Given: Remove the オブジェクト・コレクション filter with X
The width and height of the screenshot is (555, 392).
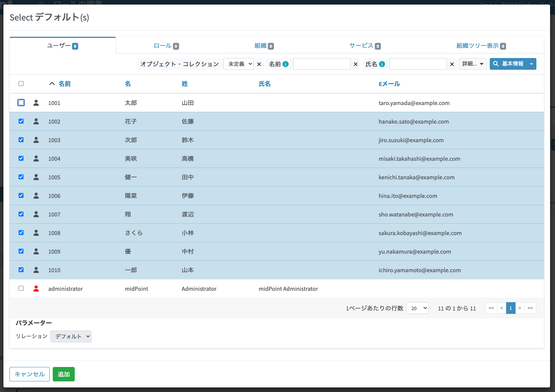Looking at the screenshot, I should (x=259, y=64).
